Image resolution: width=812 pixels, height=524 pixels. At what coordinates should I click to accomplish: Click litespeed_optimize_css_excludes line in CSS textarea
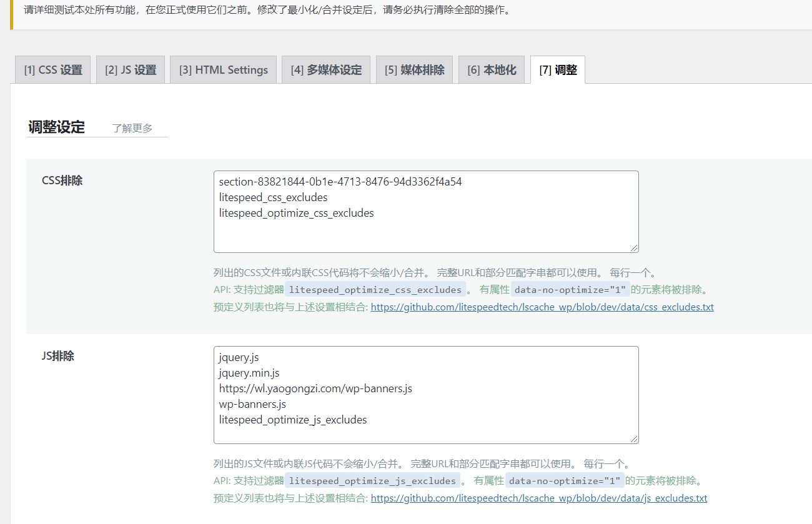tap(297, 214)
